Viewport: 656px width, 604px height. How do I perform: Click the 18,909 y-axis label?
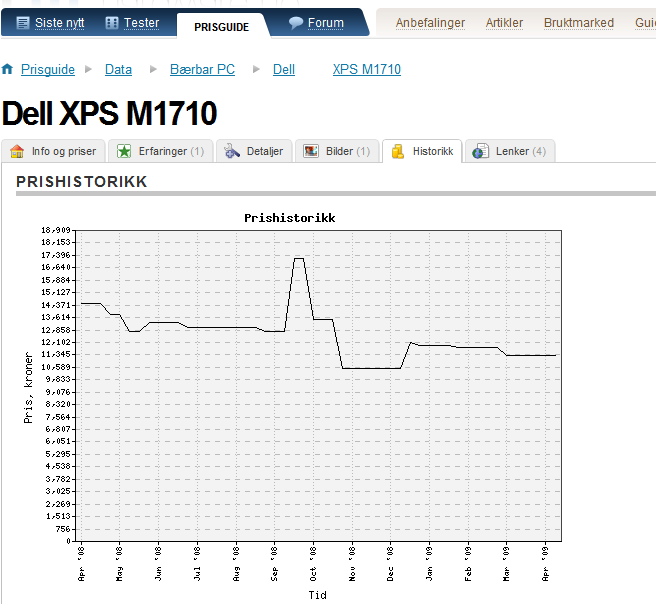56,230
